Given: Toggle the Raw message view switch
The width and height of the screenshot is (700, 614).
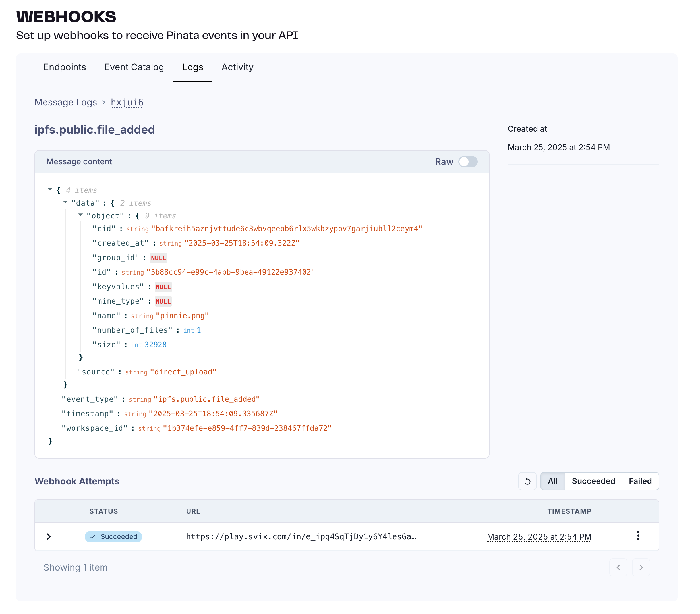Looking at the screenshot, I should 468,162.
